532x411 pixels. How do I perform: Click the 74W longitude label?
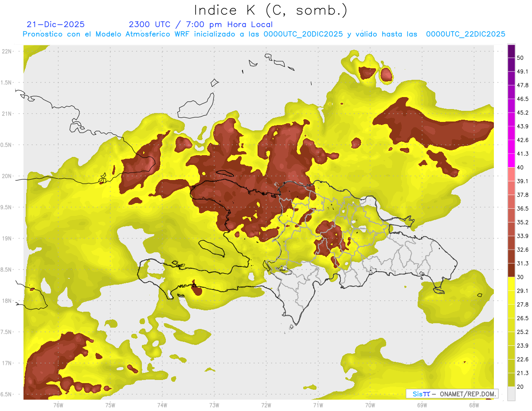162,405
